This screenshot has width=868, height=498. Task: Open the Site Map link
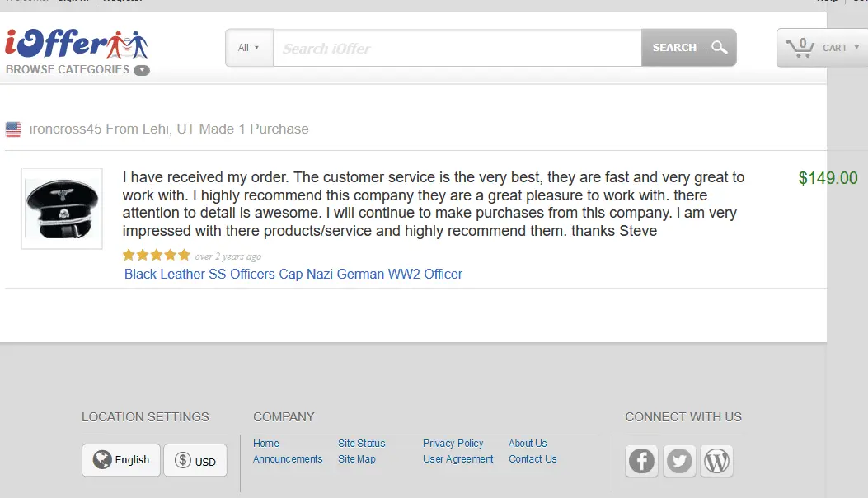pyautogui.click(x=356, y=459)
